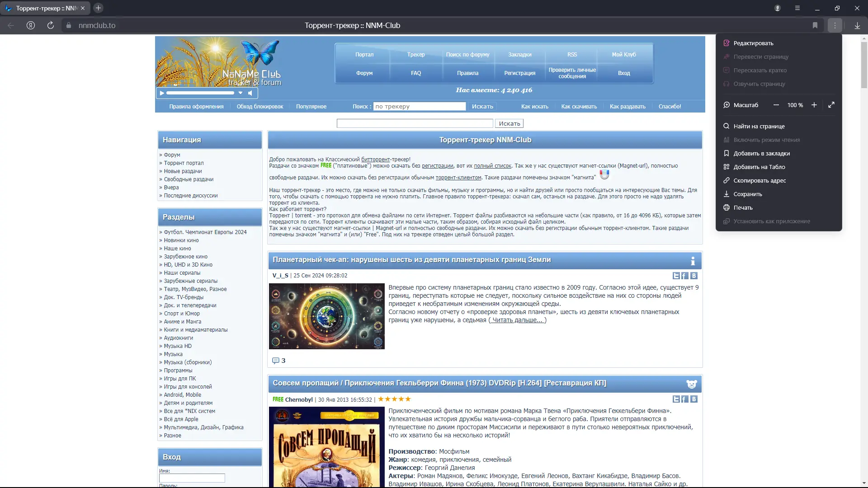Increase zoom with the plus button
868x488 pixels.
[x=814, y=105]
